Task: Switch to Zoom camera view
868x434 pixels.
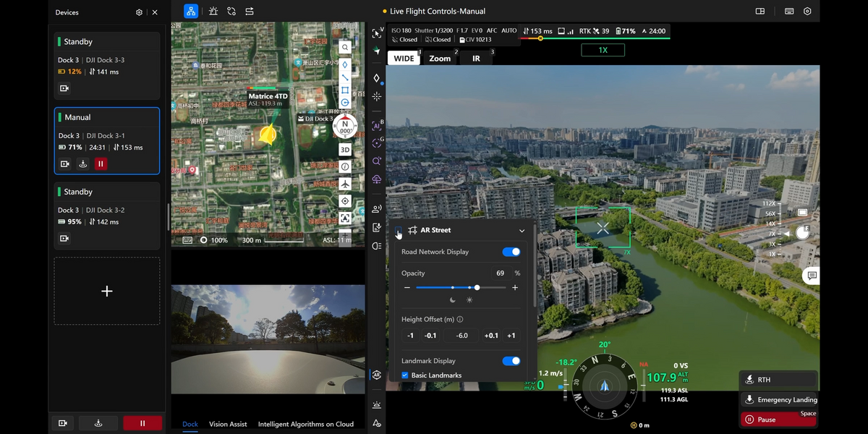Action: coord(440,59)
